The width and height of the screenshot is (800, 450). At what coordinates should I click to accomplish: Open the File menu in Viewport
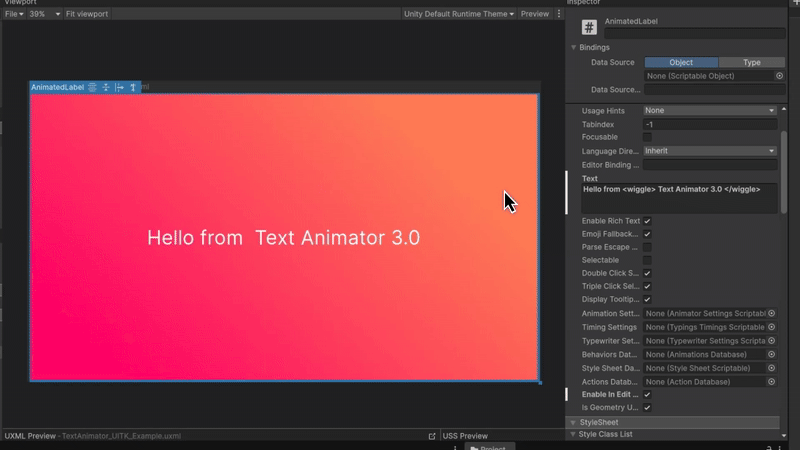click(14, 15)
